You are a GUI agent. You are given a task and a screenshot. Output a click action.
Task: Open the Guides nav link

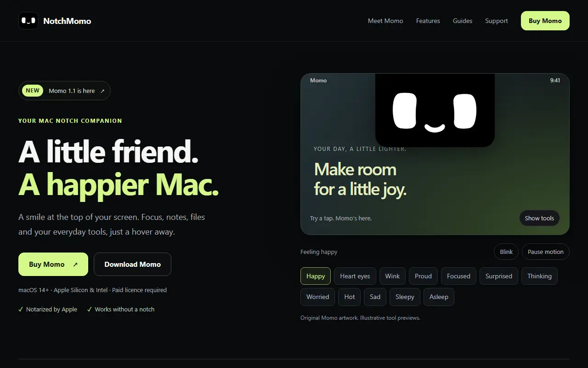[x=463, y=21]
